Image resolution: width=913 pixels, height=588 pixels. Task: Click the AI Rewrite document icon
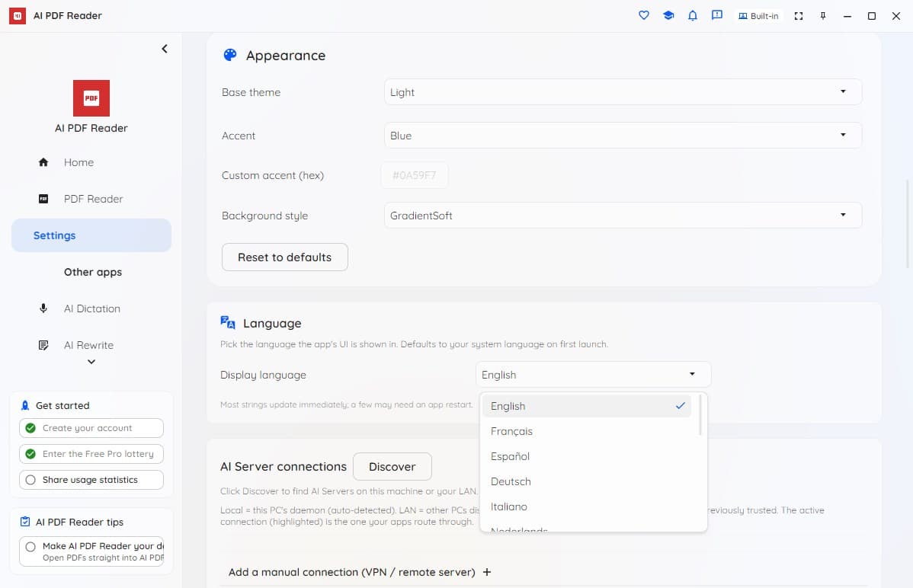click(43, 345)
